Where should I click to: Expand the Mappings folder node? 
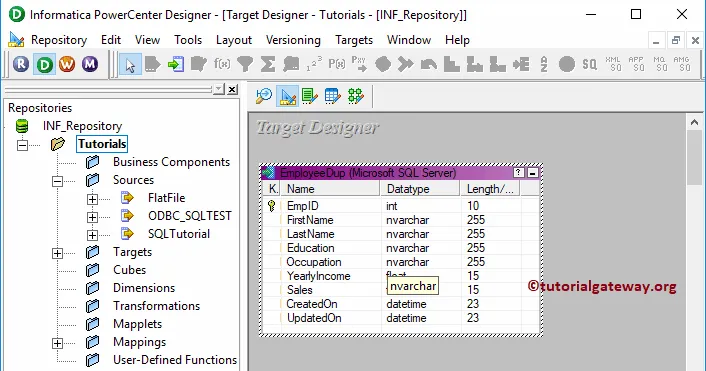click(x=57, y=343)
